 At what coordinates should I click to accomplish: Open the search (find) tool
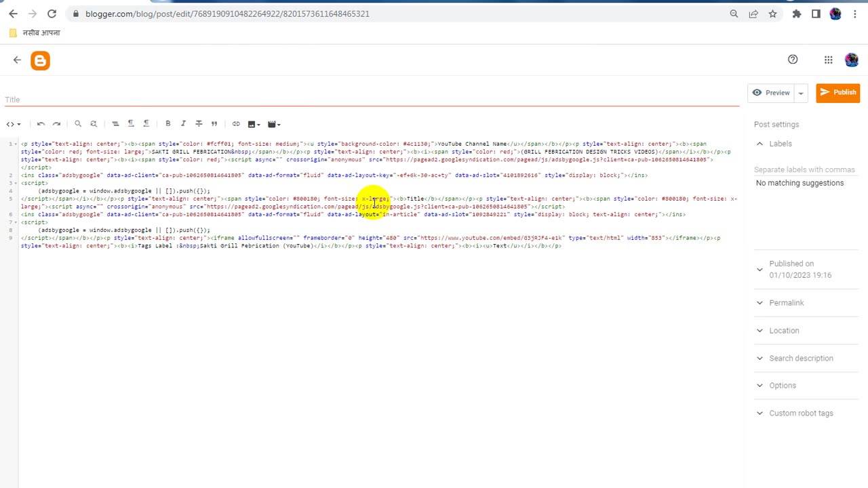(78, 124)
